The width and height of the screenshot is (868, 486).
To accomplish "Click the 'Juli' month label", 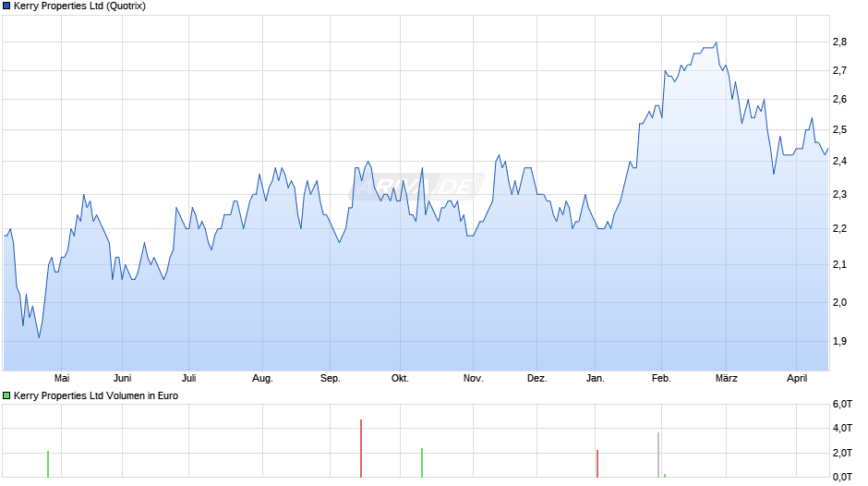I will [188, 378].
